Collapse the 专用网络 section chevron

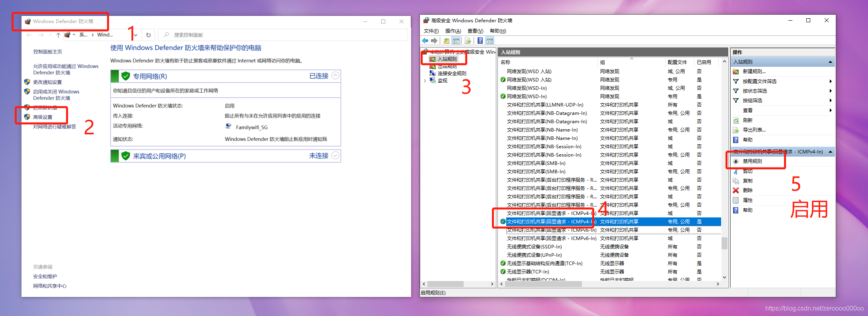coord(335,76)
